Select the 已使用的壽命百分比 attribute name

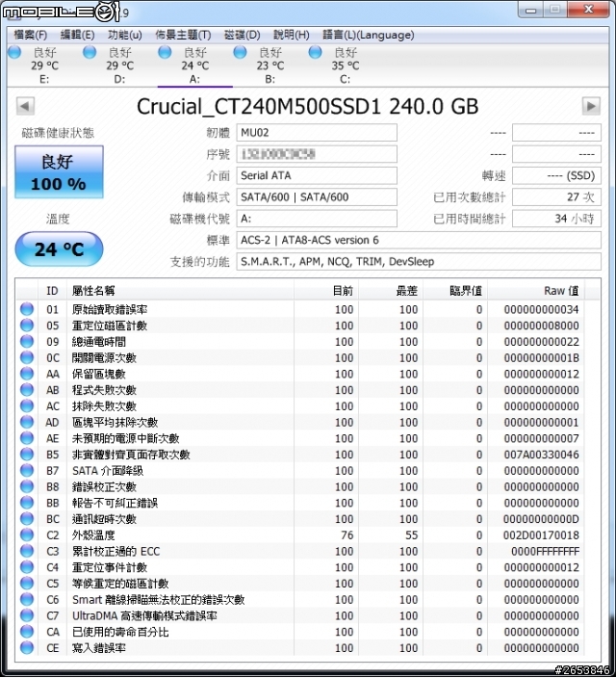tap(120, 632)
